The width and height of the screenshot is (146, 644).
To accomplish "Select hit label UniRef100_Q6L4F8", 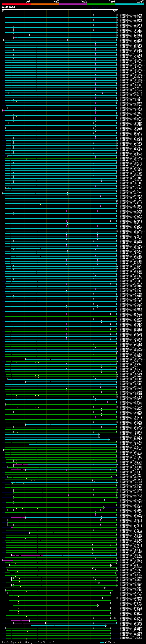I will [131, 397].
